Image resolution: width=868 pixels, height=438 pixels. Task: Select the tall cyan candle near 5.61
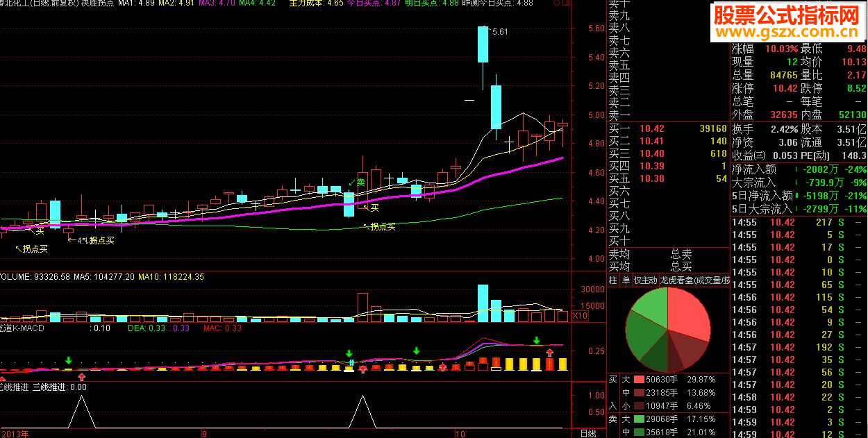pos(483,44)
